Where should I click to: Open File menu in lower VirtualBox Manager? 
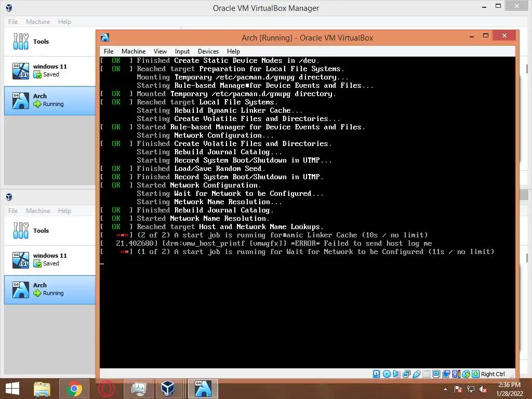tap(13, 211)
